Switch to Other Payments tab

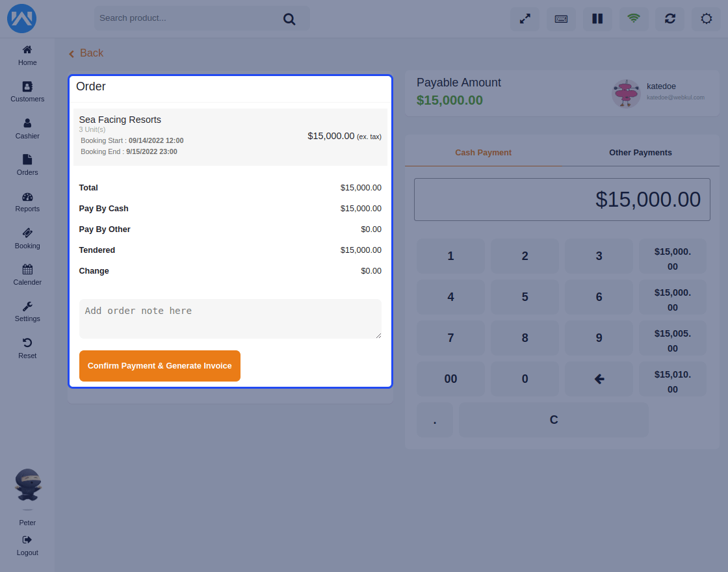point(640,153)
